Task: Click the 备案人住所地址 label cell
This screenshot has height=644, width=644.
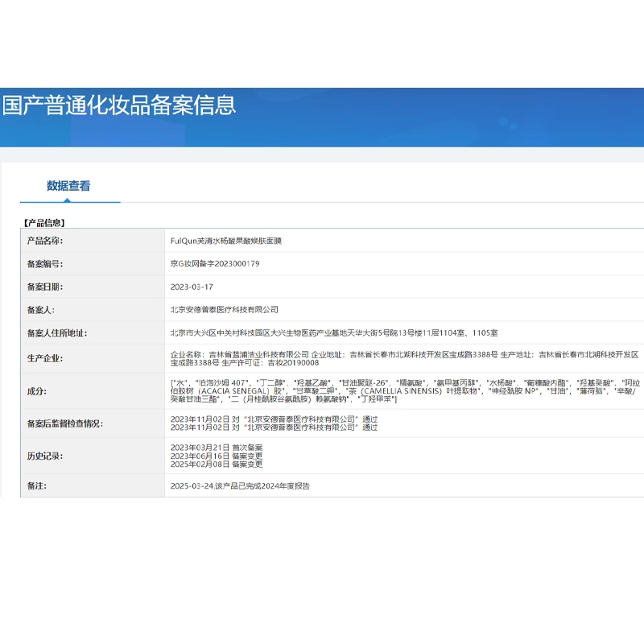Action: click(93, 332)
